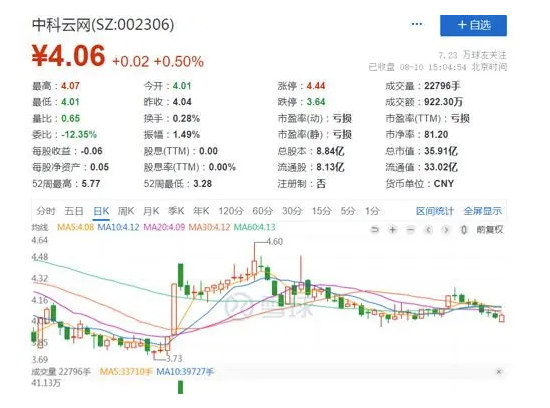
Task: Open the three-dot more options menu
Action: [x=417, y=24]
